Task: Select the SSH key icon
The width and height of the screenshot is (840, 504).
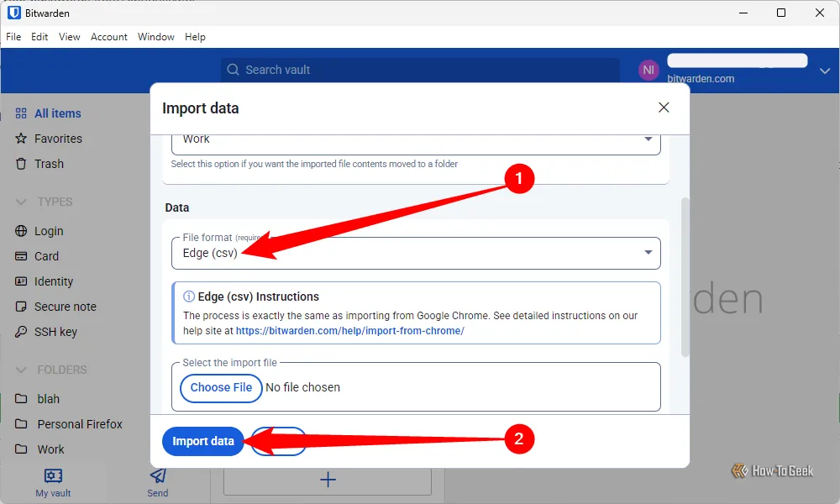Action: (21, 332)
